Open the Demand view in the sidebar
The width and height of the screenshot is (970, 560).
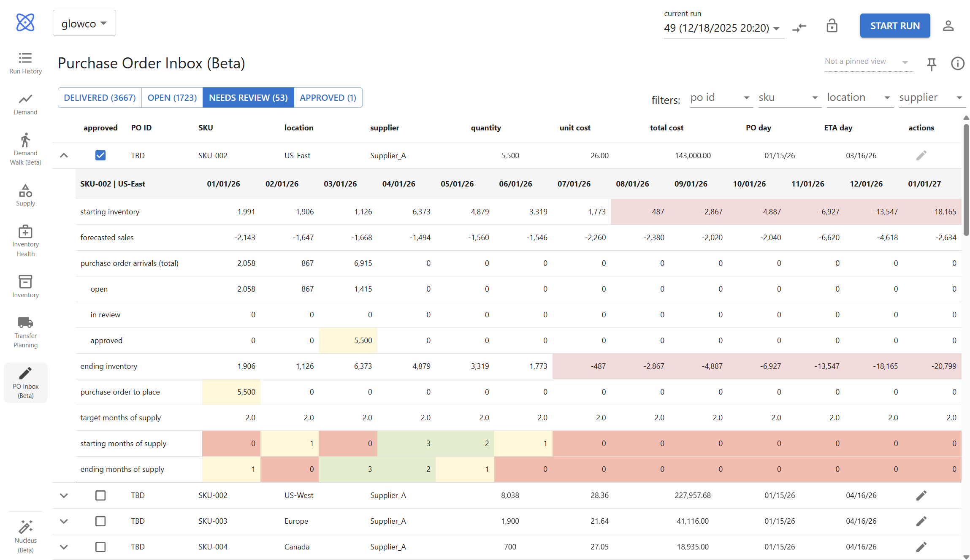click(25, 104)
